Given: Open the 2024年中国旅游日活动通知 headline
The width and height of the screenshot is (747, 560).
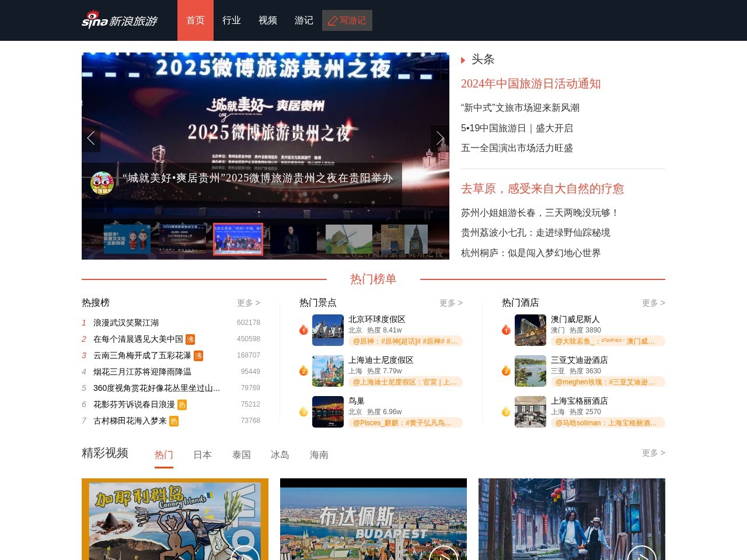Looking at the screenshot, I should (x=531, y=84).
